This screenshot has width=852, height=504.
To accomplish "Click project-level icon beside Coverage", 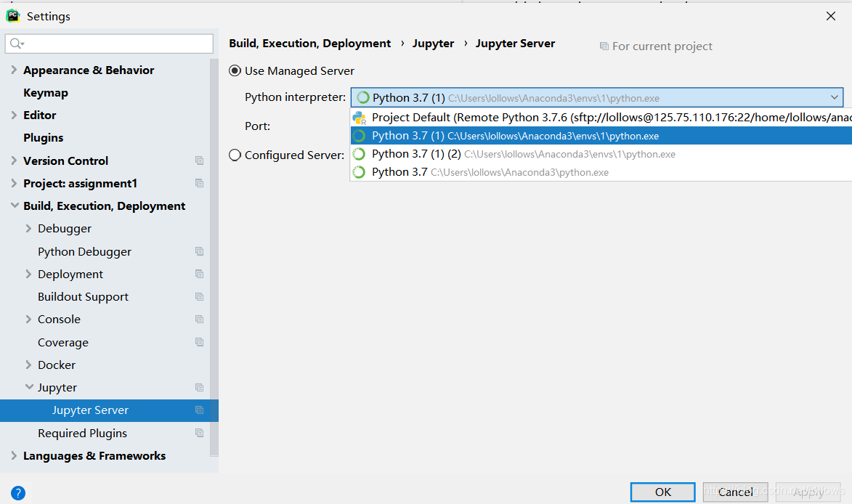I will 200,342.
